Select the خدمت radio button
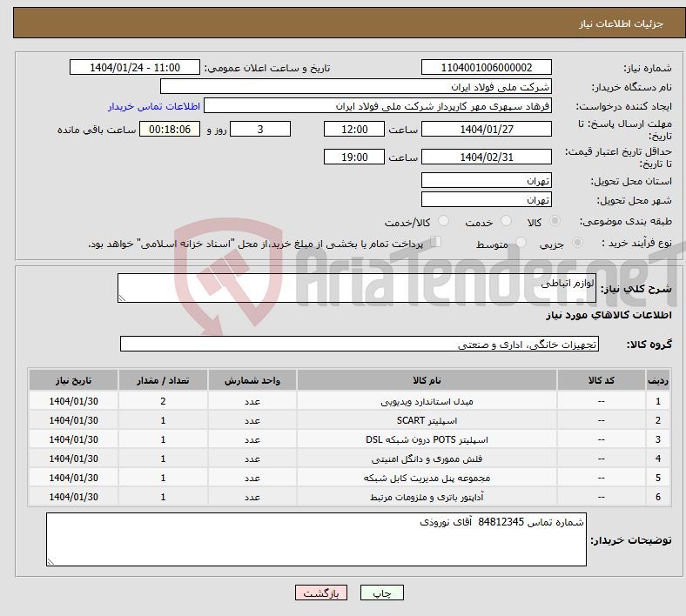 point(506,221)
